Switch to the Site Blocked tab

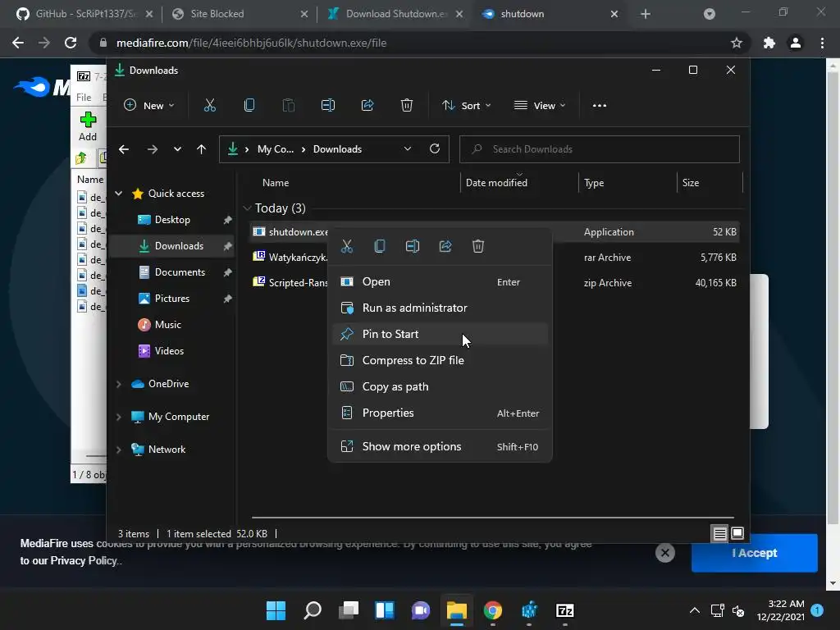(240, 14)
